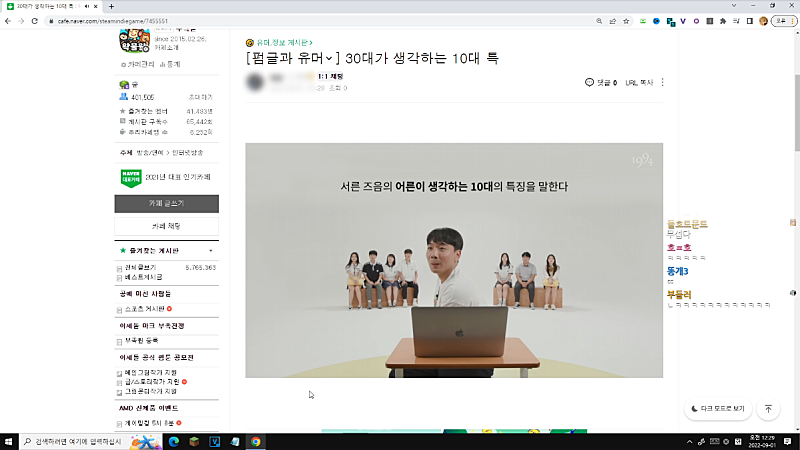800x450 pixels.
Task: Go back to the previous page
Action: [x=8, y=21]
